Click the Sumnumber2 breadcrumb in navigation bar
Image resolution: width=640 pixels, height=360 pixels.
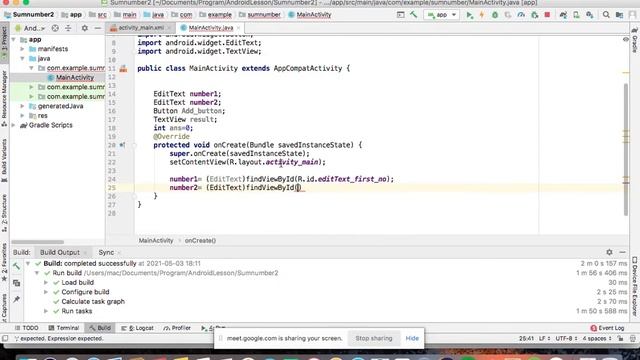[29, 15]
